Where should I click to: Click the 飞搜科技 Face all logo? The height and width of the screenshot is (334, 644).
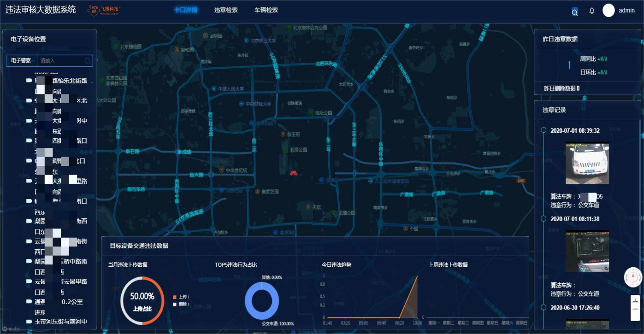coord(104,10)
